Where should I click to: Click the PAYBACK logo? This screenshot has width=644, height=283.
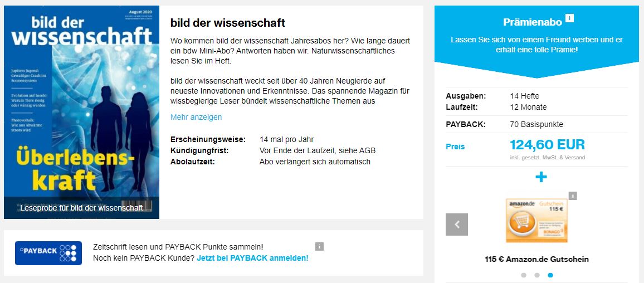coord(48,253)
